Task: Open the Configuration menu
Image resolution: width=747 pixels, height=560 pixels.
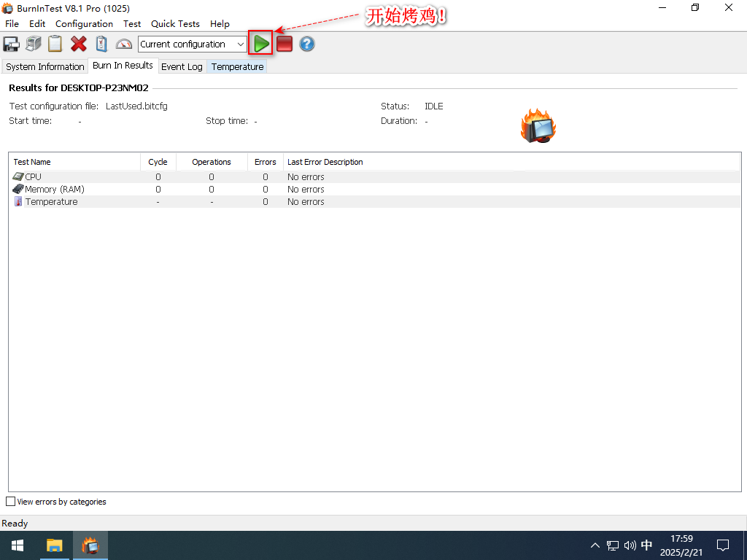Action: pos(84,23)
